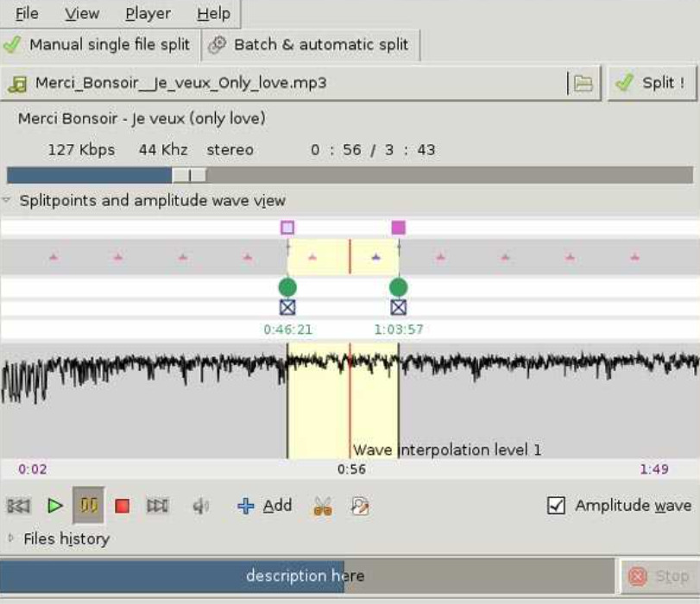Click the 1:49 right time label

tap(654, 469)
